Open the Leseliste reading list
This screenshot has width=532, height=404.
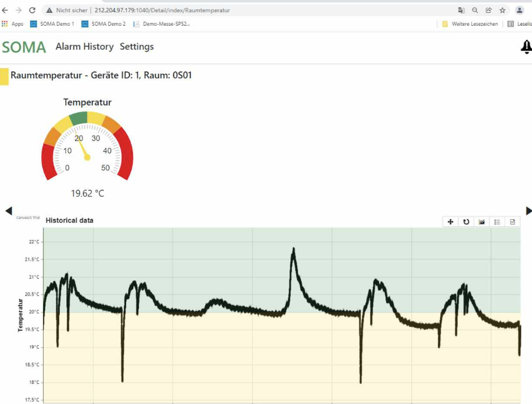(519, 24)
